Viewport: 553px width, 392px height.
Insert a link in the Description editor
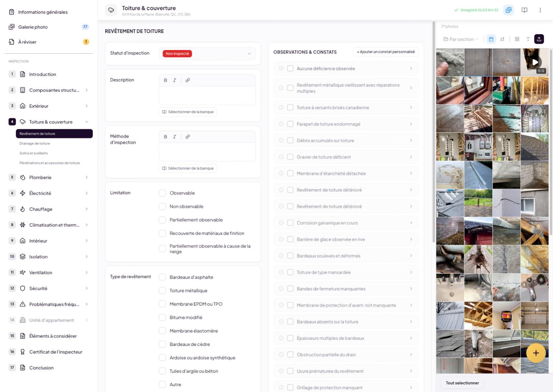pos(187,80)
